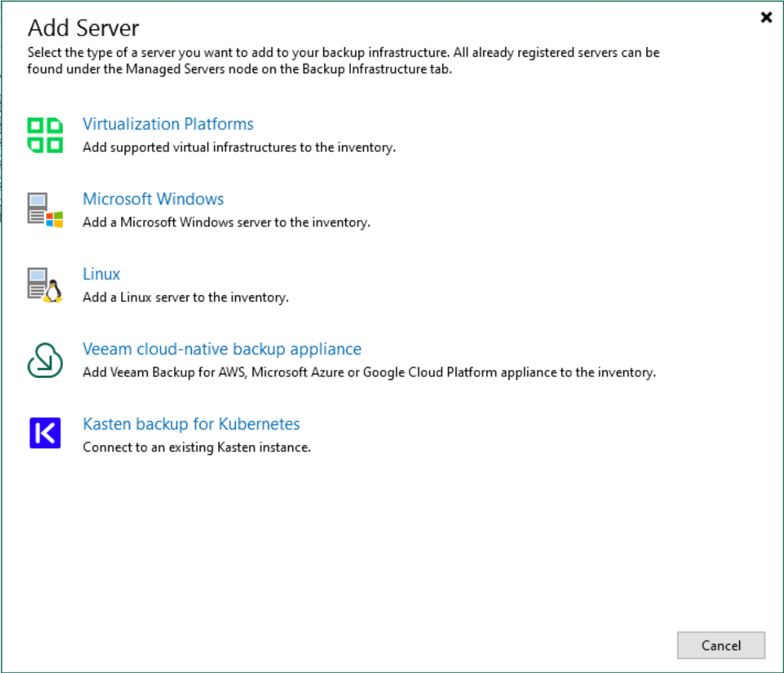The height and width of the screenshot is (673, 784).
Task: Click the green Virtualization Platforms grid icon
Action: click(45, 133)
